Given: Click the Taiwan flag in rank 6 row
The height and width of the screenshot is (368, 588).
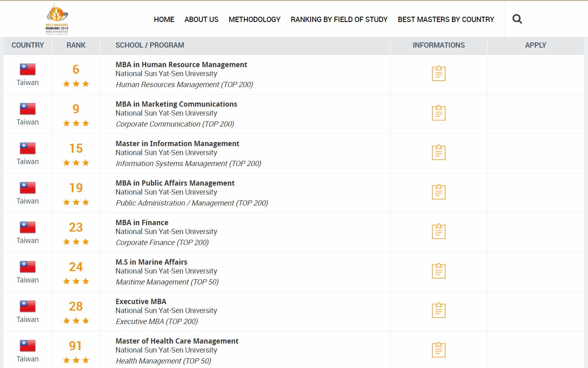Looking at the screenshot, I should pyautogui.click(x=28, y=70).
